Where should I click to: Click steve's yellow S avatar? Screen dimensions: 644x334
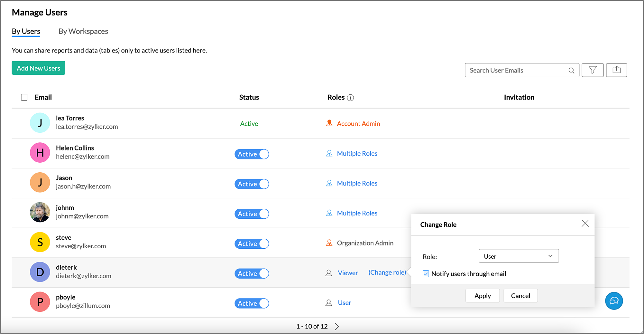(x=40, y=242)
